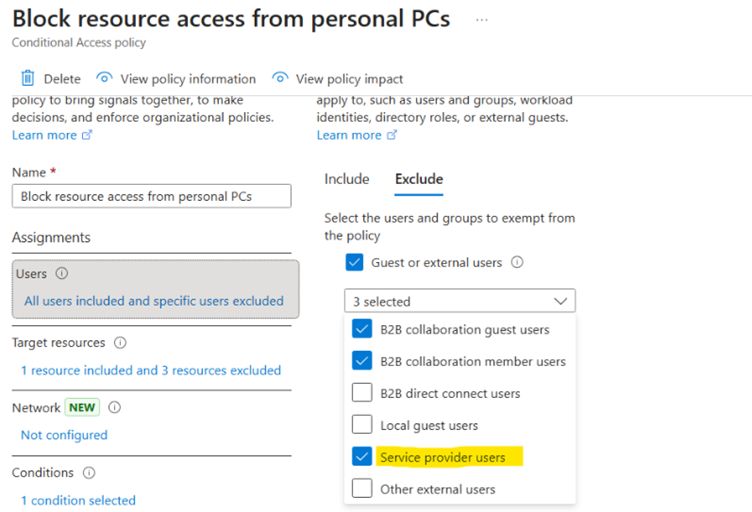This screenshot has width=752, height=512.
Task: Click the Name text field
Action: [151, 196]
